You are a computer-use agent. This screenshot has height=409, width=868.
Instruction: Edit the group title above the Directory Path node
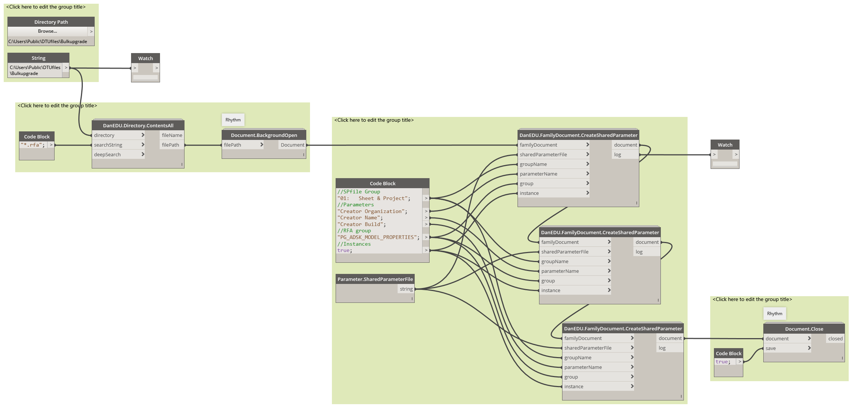click(46, 7)
